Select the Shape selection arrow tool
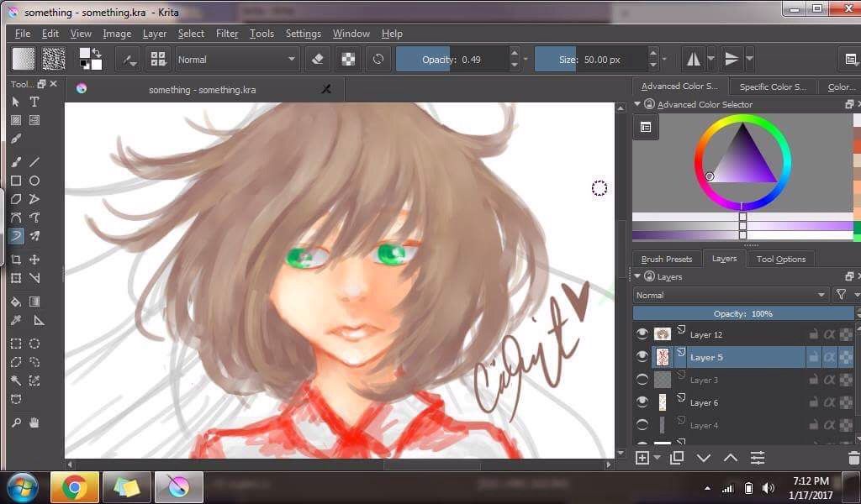The width and height of the screenshot is (861, 504). [x=16, y=102]
